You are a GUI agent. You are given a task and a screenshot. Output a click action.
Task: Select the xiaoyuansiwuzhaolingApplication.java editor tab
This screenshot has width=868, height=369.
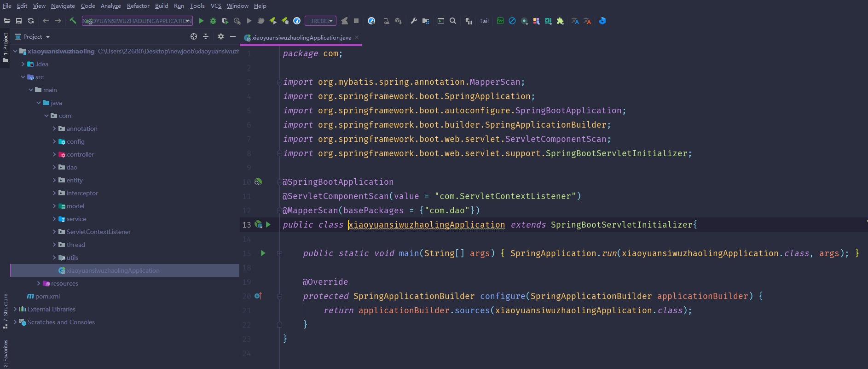(x=301, y=38)
